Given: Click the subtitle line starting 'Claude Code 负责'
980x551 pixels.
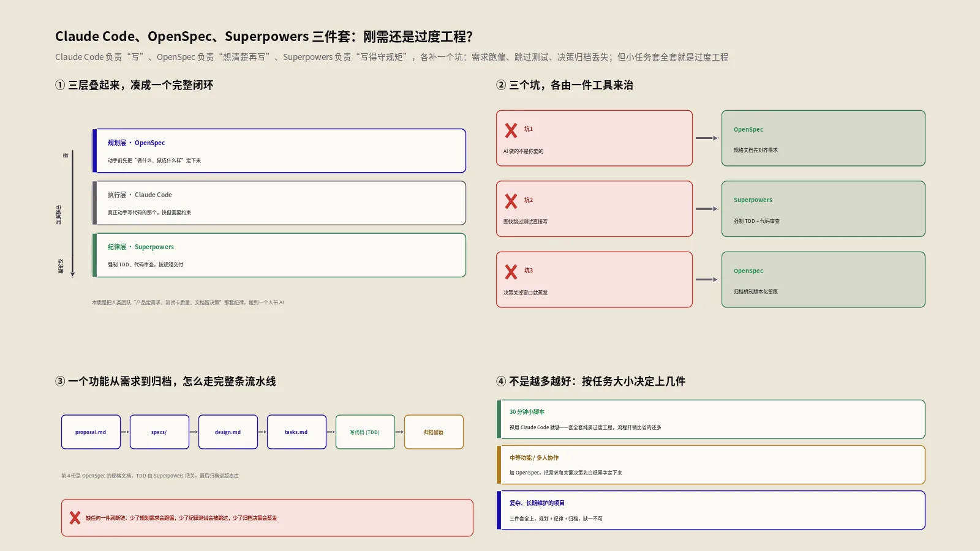Looking at the screenshot, I should (x=392, y=57).
